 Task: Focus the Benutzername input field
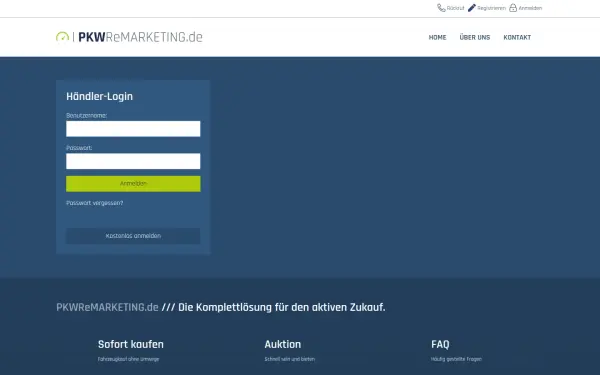(133, 129)
